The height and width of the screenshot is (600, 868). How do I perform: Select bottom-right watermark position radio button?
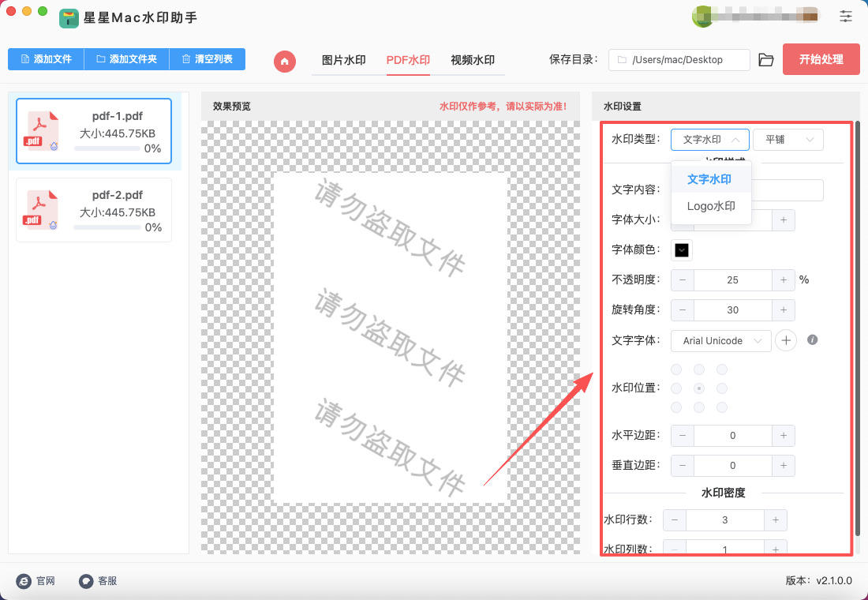point(721,407)
